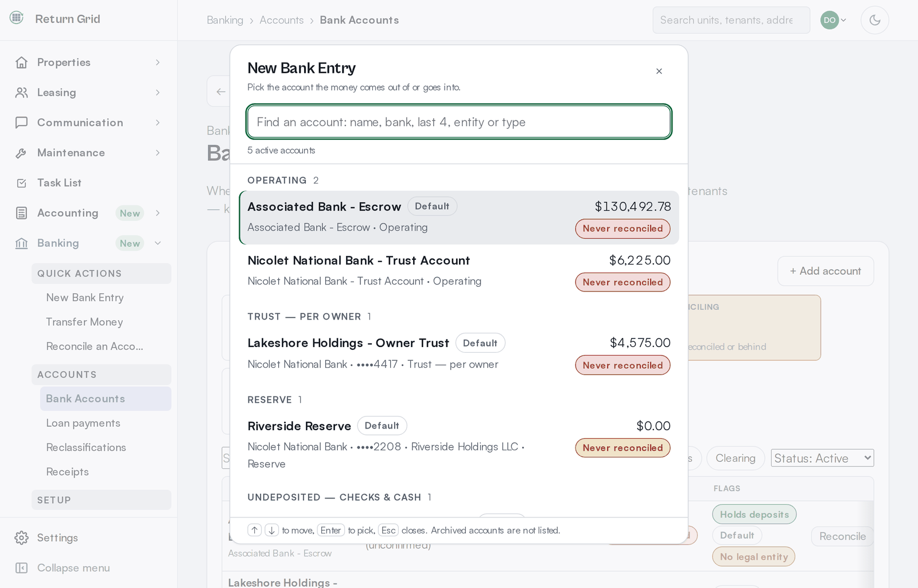Image resolution: width=918 pixels, height=588 pixels.
Task: Click the Add account button
Action: click(x=826, y=271)
